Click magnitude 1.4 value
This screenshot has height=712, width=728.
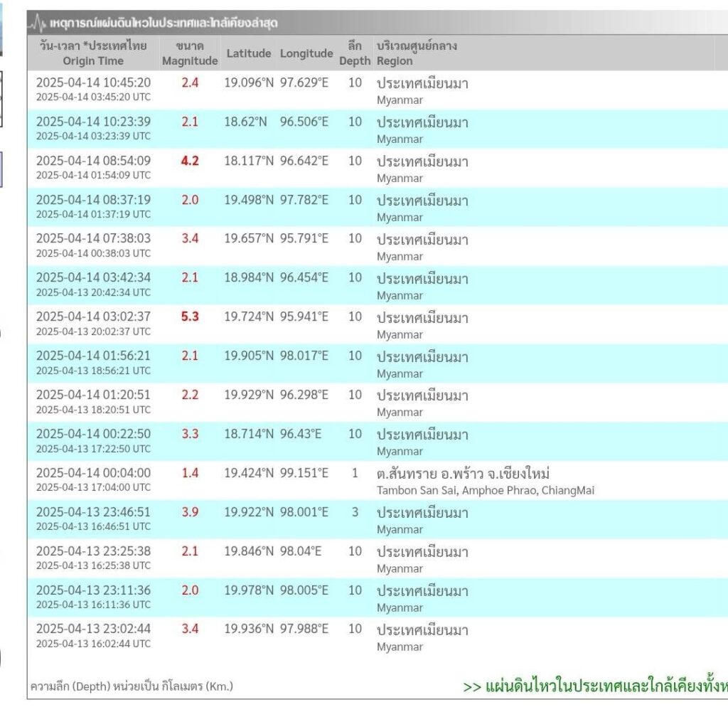coord(190,473)
